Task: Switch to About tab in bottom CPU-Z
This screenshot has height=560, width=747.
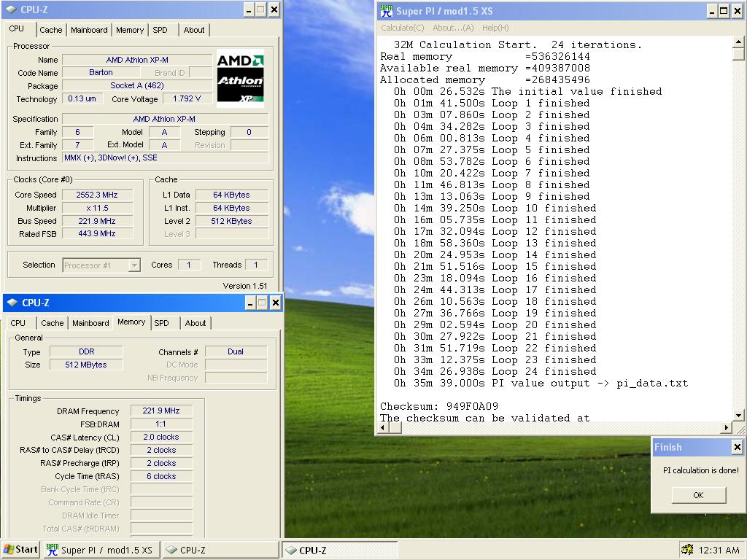Action: [x=196, y=323]
